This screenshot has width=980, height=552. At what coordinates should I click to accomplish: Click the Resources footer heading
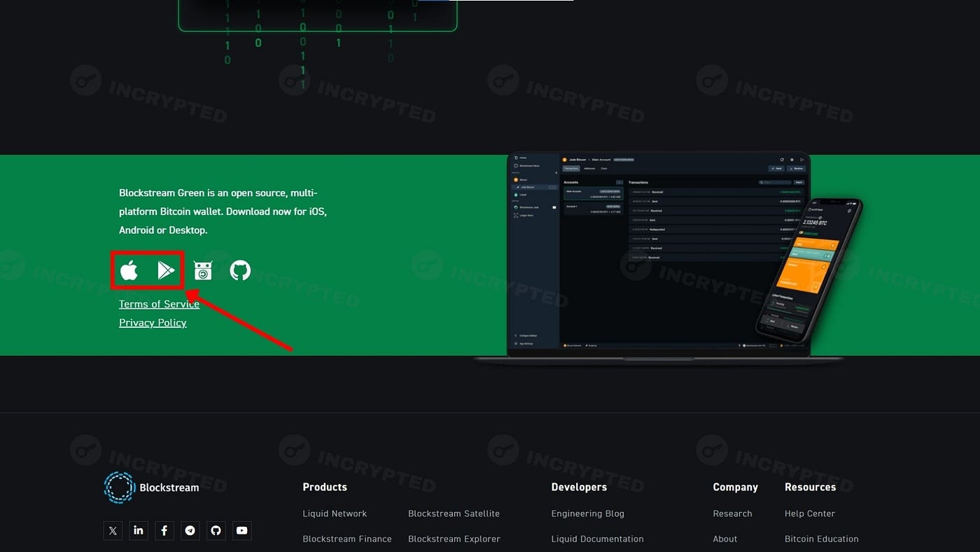810,487
